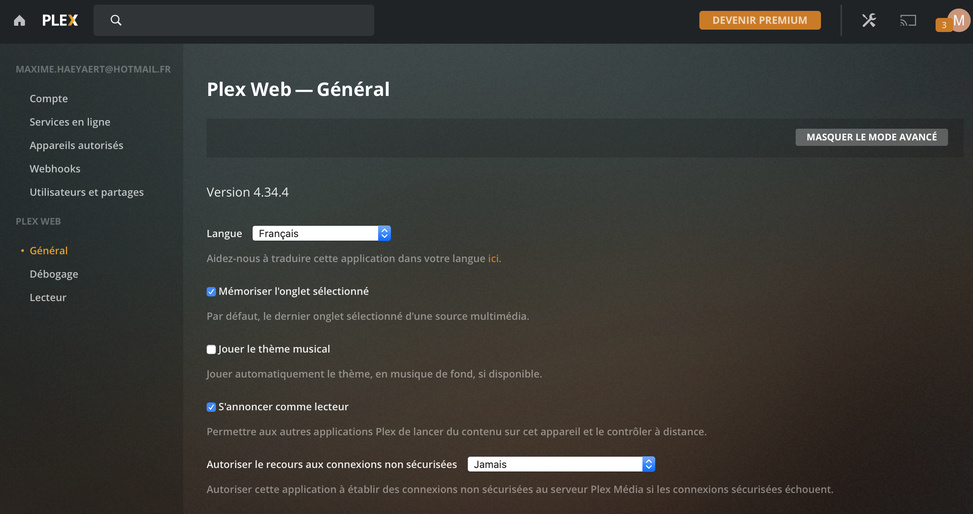Open Utilisateurs et partages section

tap(86, 192)
